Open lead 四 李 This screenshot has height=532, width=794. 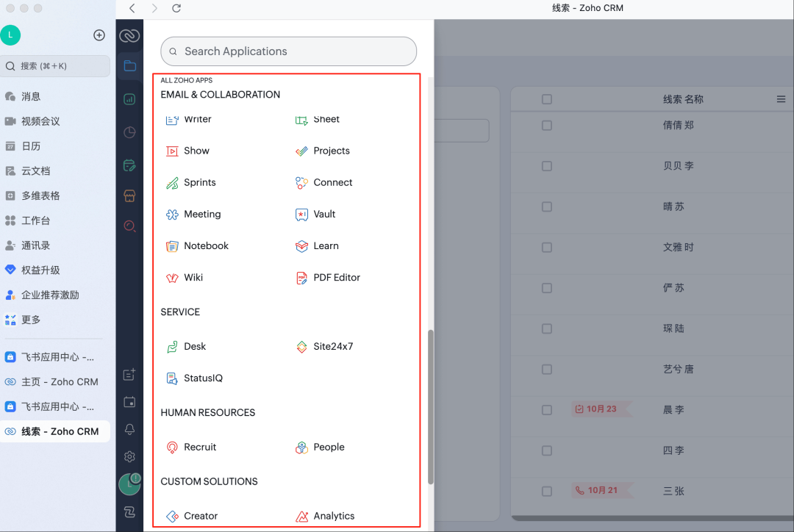[673, 450]
